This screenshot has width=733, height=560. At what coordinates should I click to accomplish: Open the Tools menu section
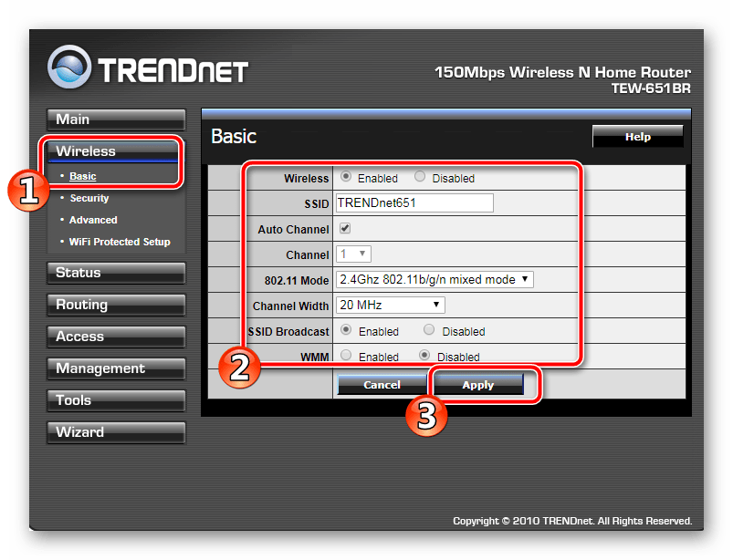[x=116, y=400]
